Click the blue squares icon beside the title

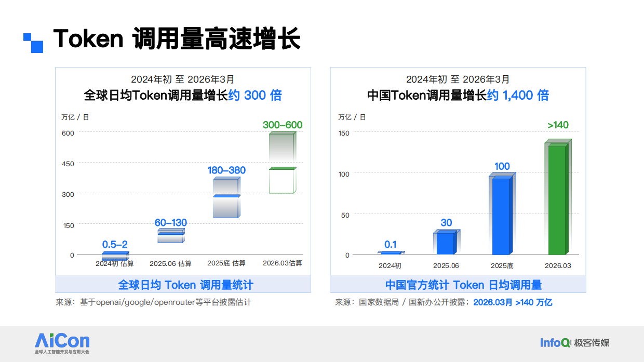[33, 43]
